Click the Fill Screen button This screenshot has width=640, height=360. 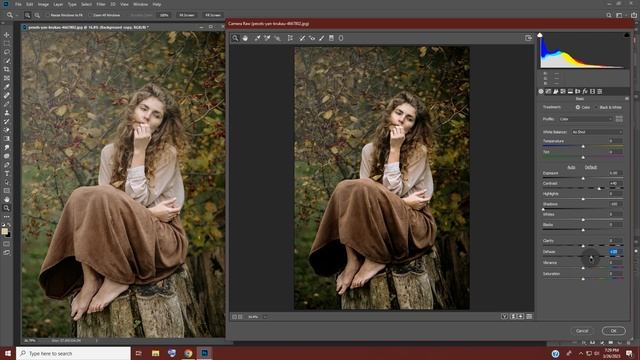coord(213,15)
